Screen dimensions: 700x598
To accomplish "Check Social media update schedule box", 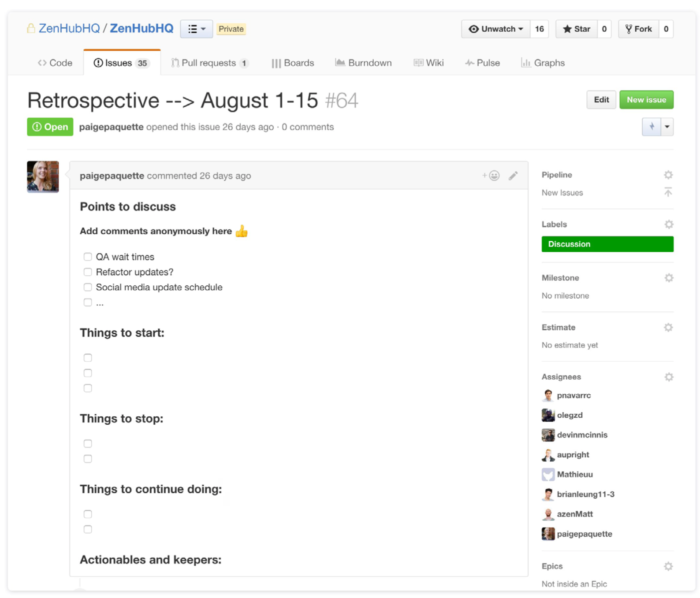I will 88,287.
